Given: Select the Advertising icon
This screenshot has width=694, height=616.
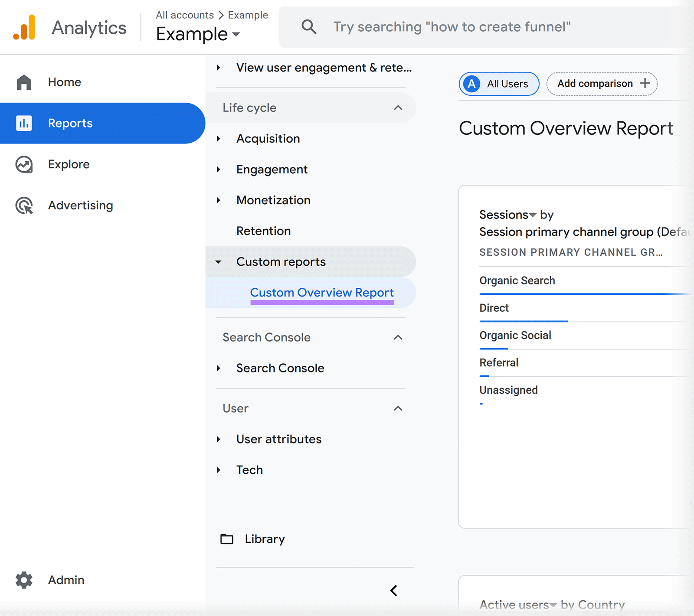Looking at the screenshot, I should click(24, 205).
